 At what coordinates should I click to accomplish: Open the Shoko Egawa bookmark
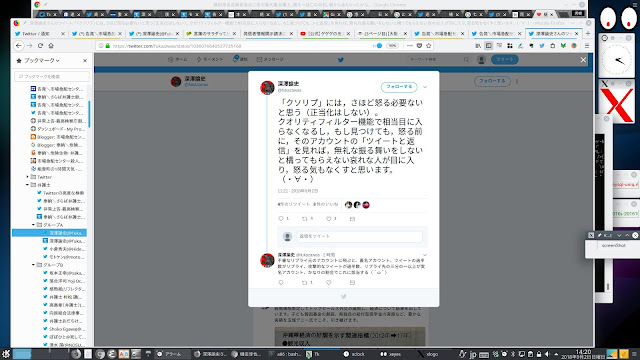pos(63,329)
